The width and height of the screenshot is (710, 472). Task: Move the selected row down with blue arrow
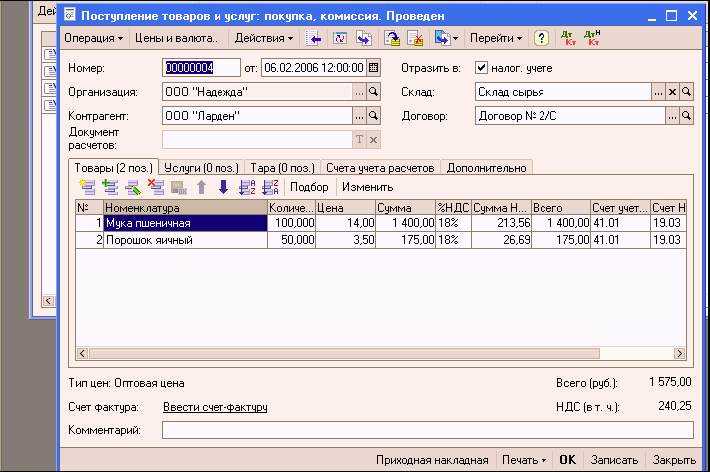tap(223, 186)
